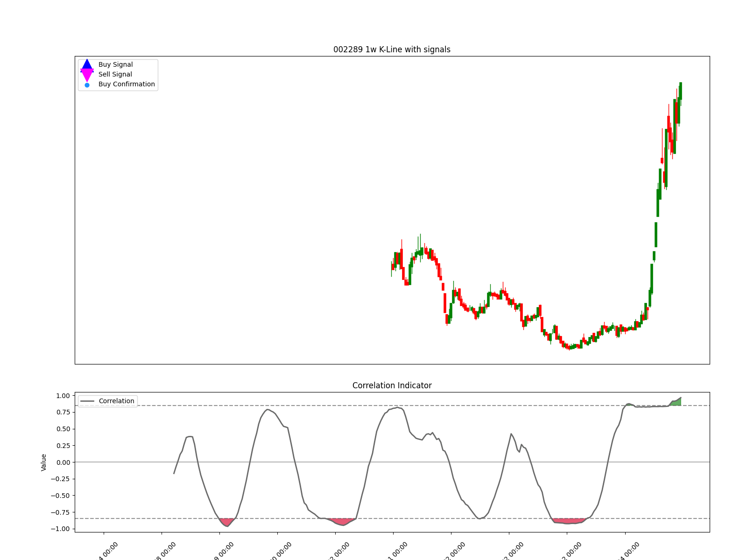Click the -0.25 y-axis tick label
Image resolution: width=747 pixels, height=560 pixels.
click(x=61, y=479)
